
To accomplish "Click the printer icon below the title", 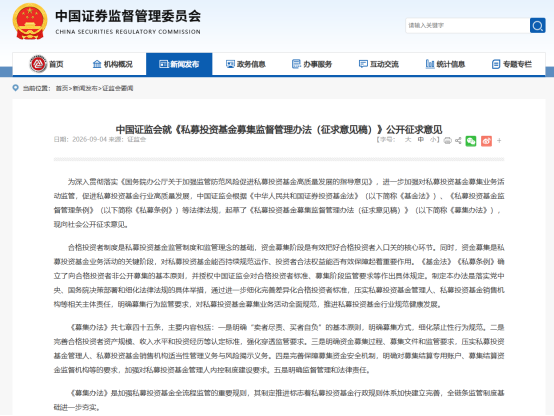I will [x=448, y=141].
